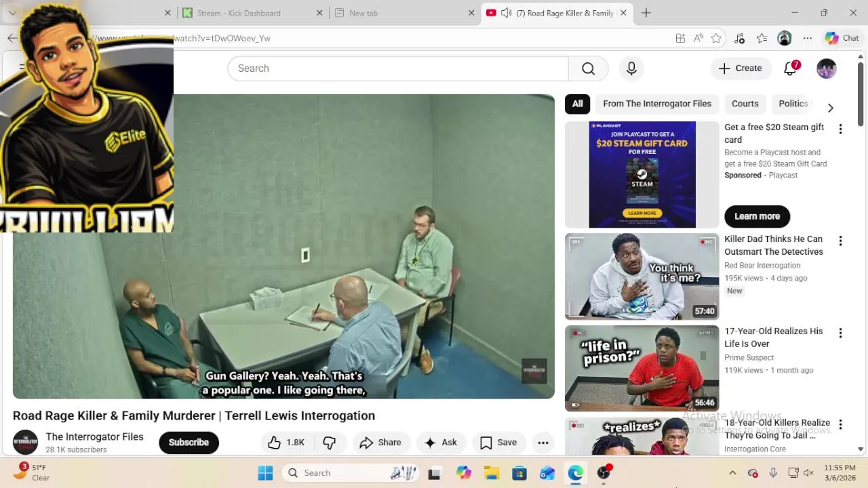Screen dimensions: 868x488
Task: Open Edge profile picture icon
Action: pyautogui.click(x=785, y=39)
